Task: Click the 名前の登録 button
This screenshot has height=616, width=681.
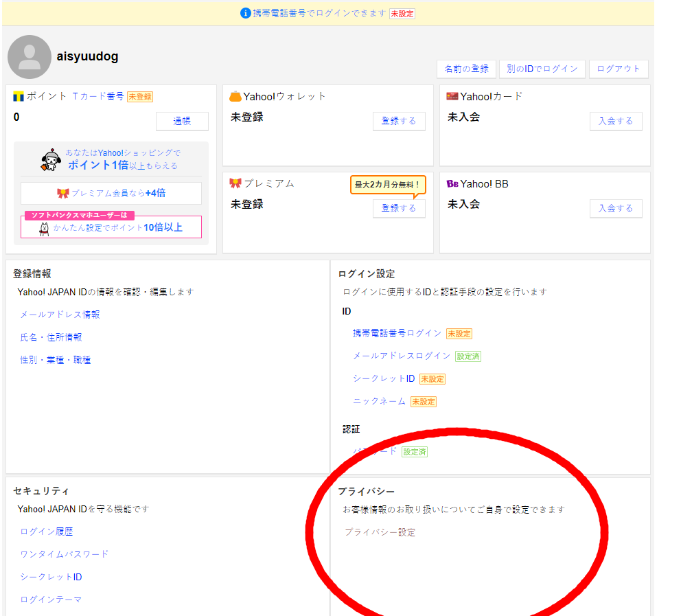Action: point(466,69)
